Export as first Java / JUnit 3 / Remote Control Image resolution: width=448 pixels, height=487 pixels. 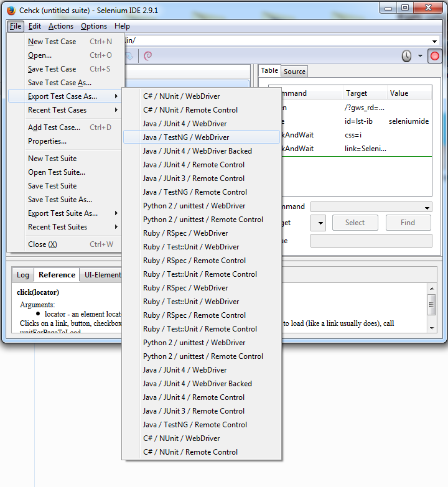(202, 179)
